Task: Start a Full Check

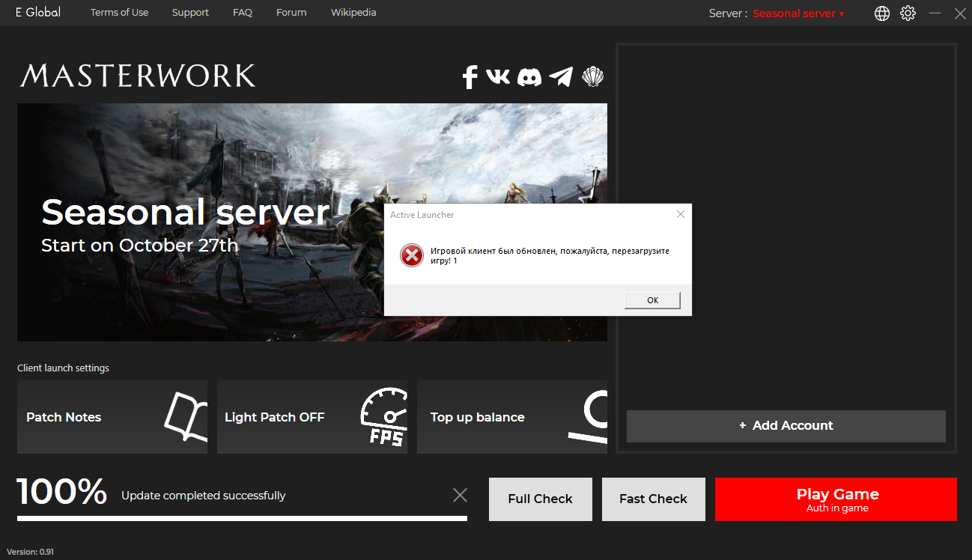Action: click(x=540, y=499)
